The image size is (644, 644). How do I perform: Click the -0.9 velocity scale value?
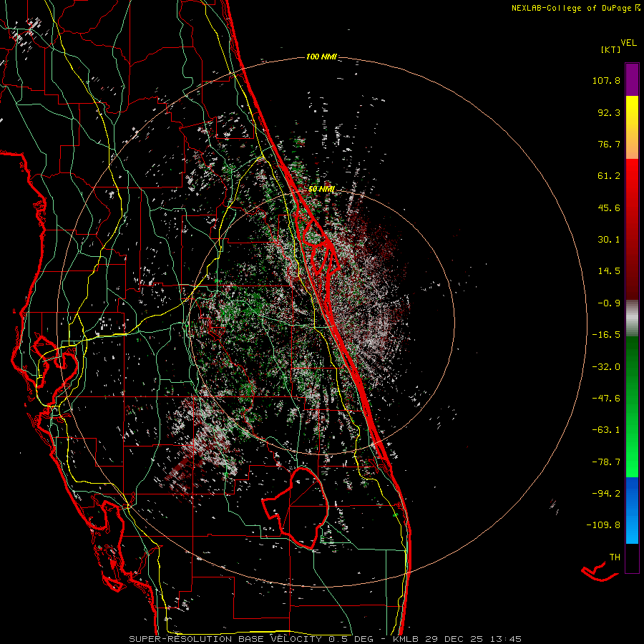click(609, 303)
